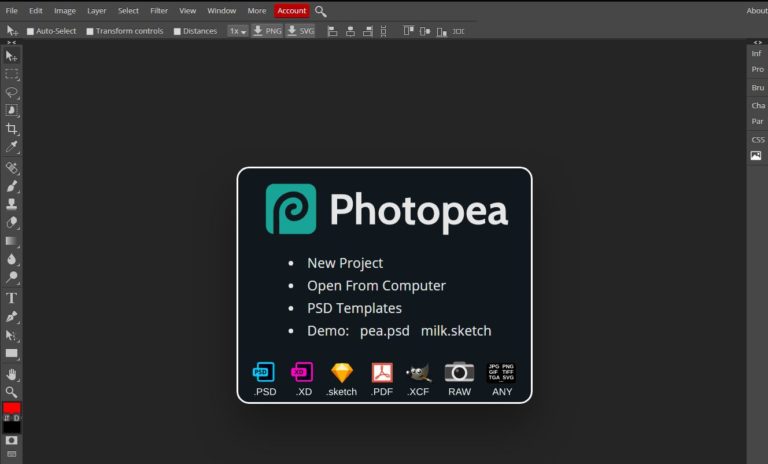Open the View menu
Image resolution: width=768 pixels, height=464 pixels.
pos(188,11)
